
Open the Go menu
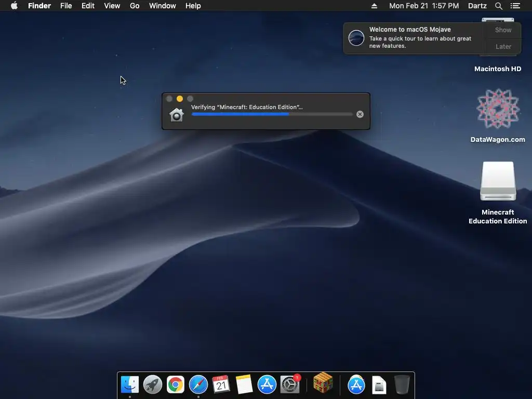[x=135, y=6]
